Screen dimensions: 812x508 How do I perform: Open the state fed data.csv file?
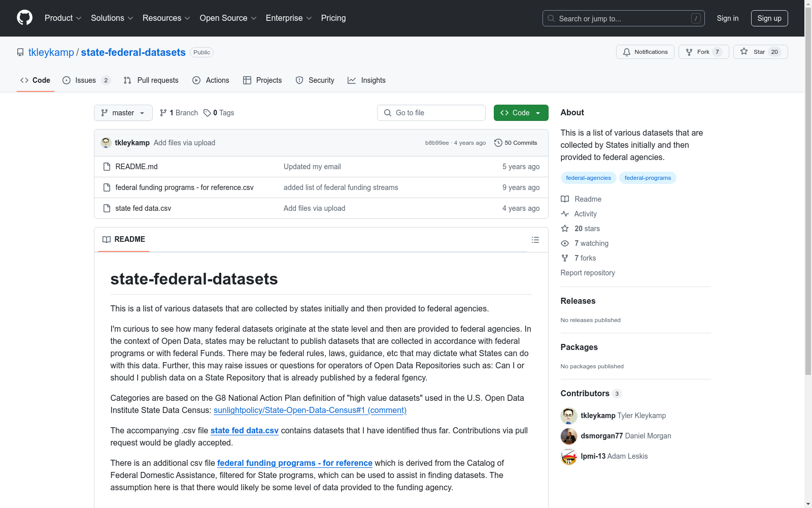click(143, 208)
